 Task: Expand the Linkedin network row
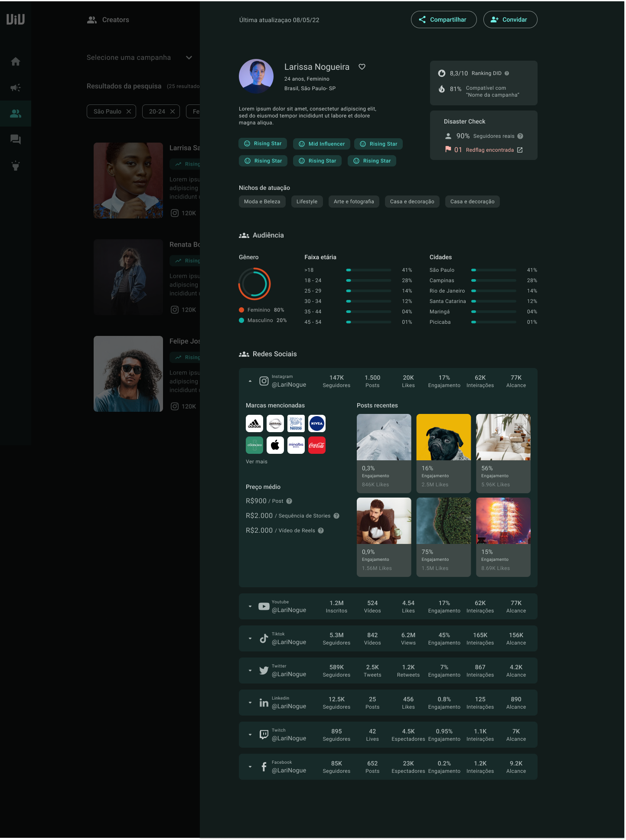tap(250, 703)
